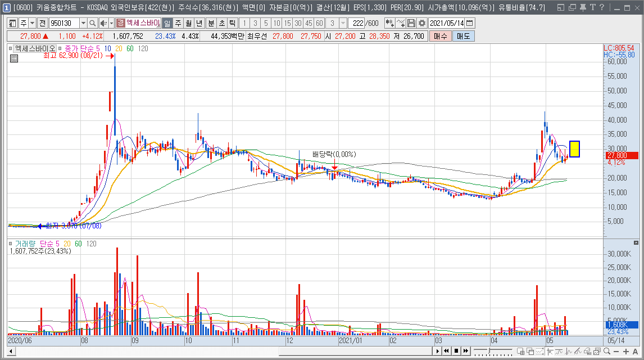Choose the 45 interval button
The height and width of the screenshot is (360, 644).
tap(309, 24)
